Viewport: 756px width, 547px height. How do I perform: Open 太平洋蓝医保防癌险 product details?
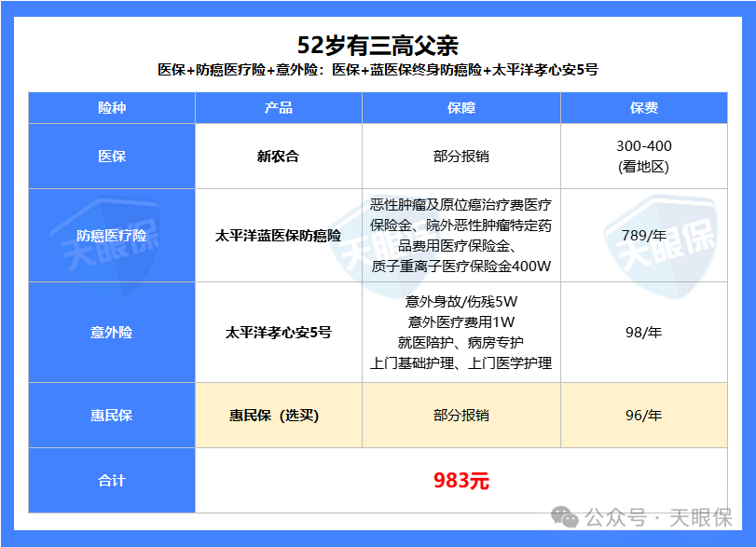[277, 235]
